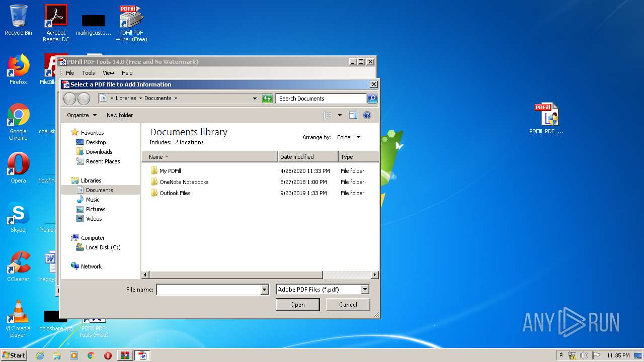This screenshot has height=362, width=644.
Task: Click into the File name field
Action: point(209,290)
